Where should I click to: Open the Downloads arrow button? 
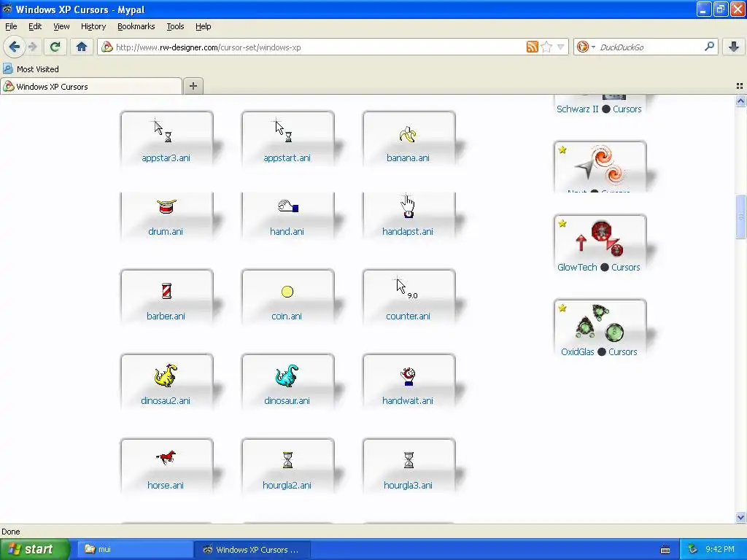point(734,47)
